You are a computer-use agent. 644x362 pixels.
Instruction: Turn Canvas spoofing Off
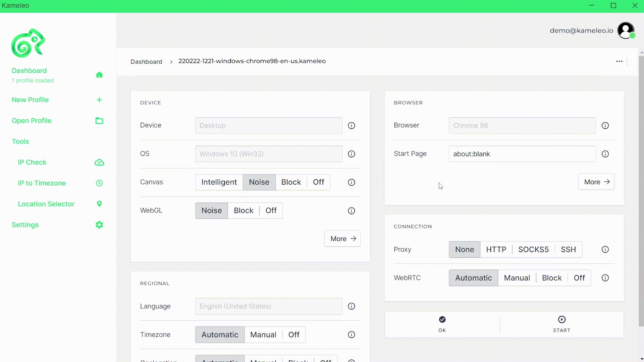(x=318, y=182)
